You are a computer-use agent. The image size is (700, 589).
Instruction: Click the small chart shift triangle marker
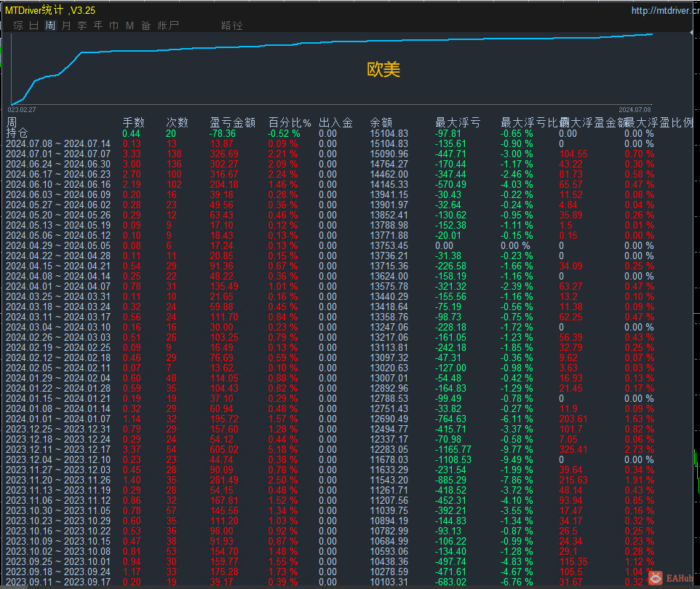tap(692, 33)
